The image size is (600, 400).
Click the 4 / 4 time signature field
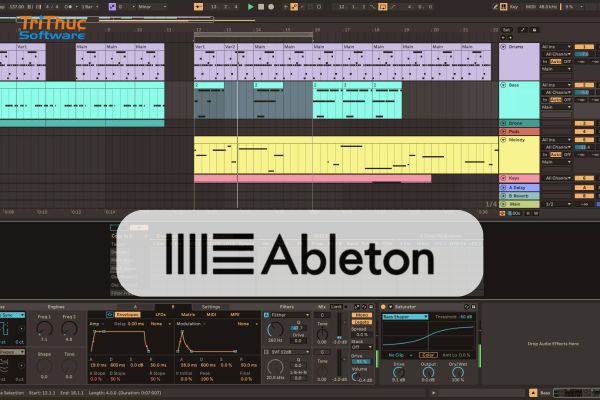[50, 7]
